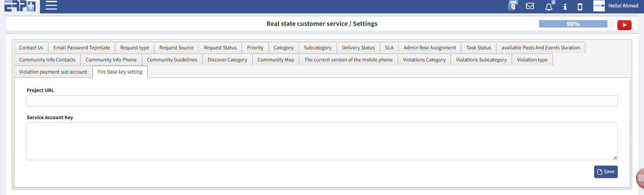Image resolution: width=644 pixels, height=195 pixels.
Task: Open the red YouTube video button
Action: pos(624,25)
